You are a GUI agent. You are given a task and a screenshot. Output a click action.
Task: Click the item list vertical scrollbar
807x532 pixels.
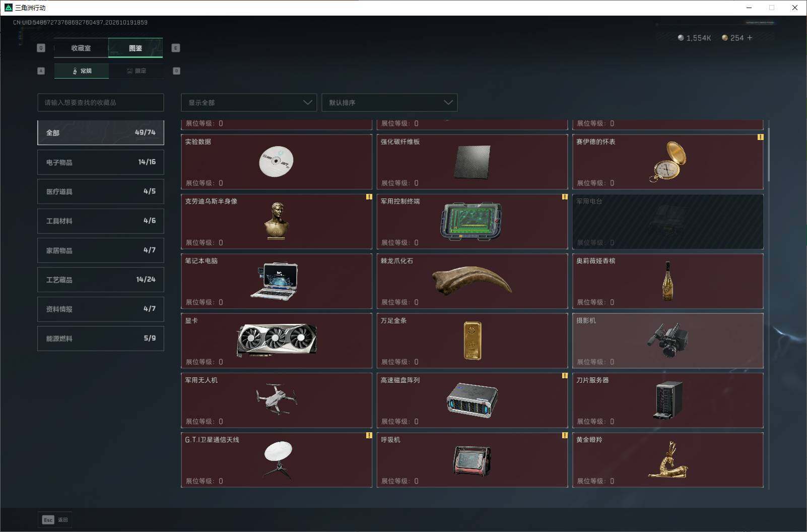pos(768,155)
